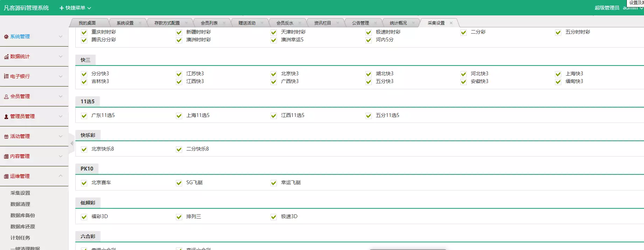This screenshot has height=250, width=644.
Task: Close the 公告管理 tab
Action: tap(375, 23)
